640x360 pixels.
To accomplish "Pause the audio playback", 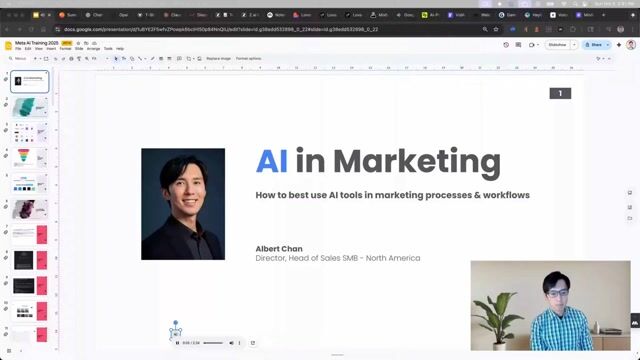I will pyautogui.click(x=177, y=343).
